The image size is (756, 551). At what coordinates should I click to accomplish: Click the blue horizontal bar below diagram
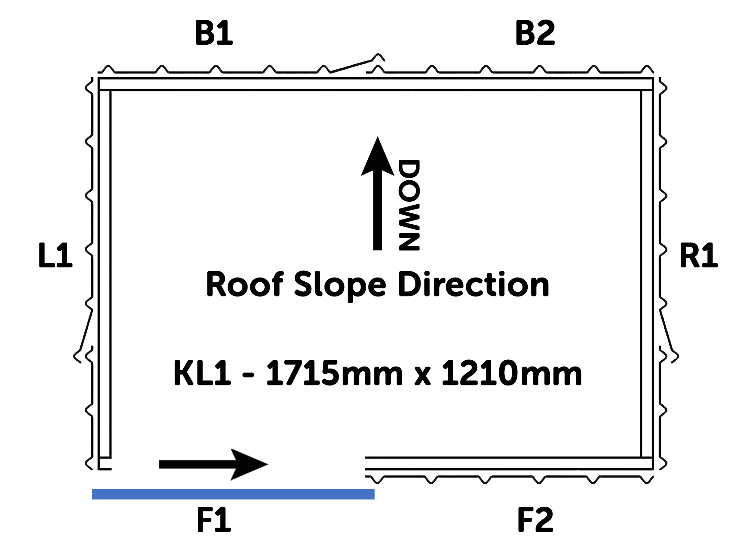(x=233, y=494)
